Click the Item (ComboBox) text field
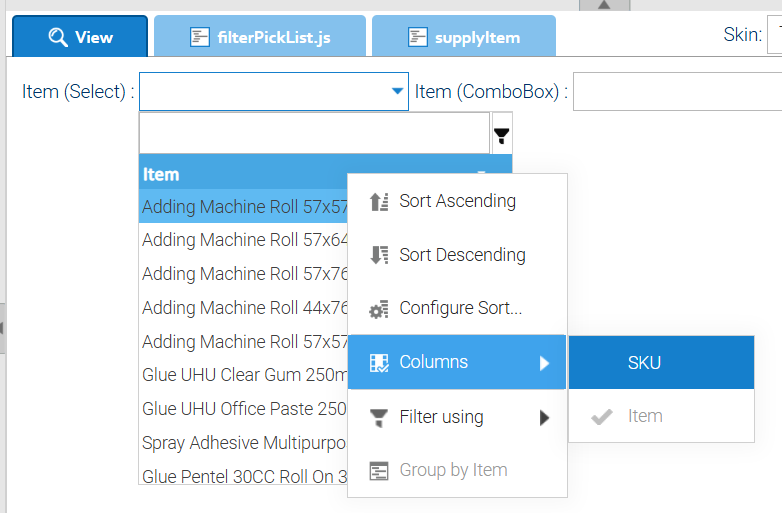Viewport: 782px width, 513px height. (x=677, y=92)
